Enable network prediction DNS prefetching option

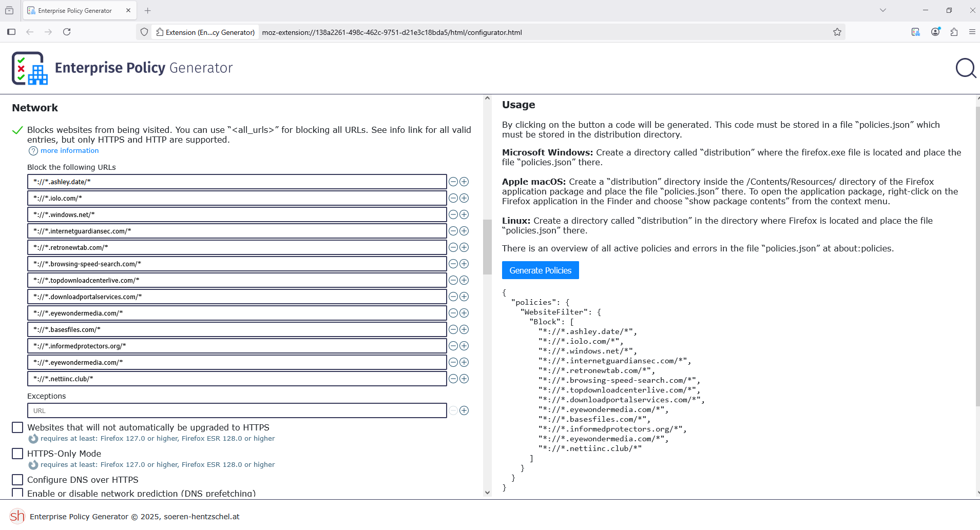pos(17,493)
